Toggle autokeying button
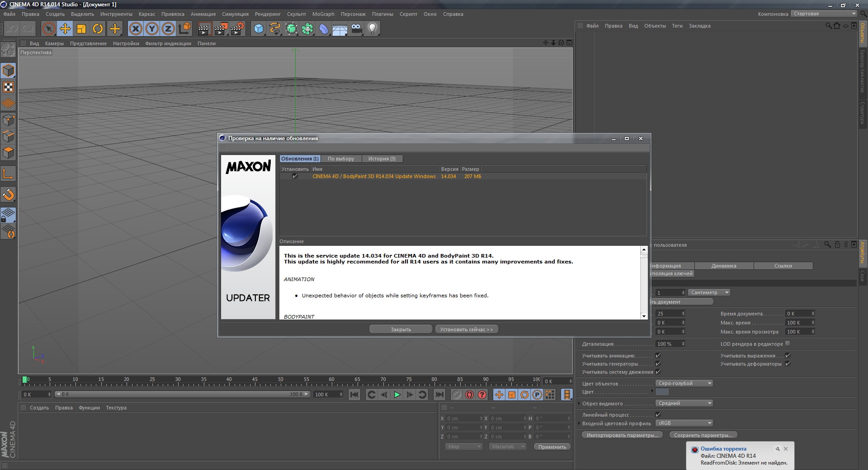 point(470,395)
